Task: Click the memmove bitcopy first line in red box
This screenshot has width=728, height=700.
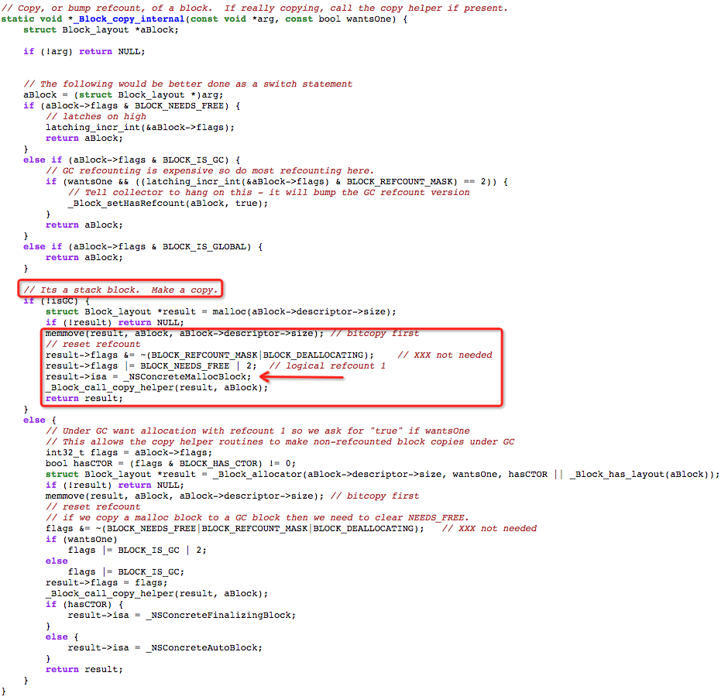Action: pyautogui.click(x=232, y=333)
